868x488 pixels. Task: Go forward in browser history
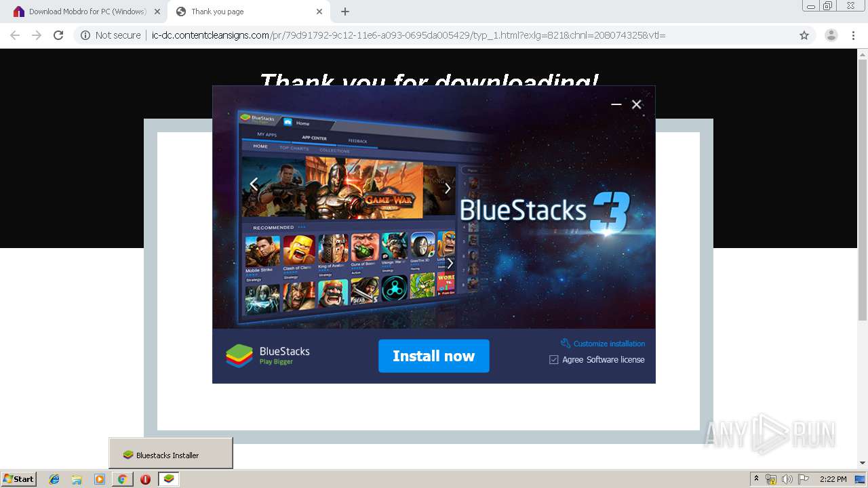37,35
